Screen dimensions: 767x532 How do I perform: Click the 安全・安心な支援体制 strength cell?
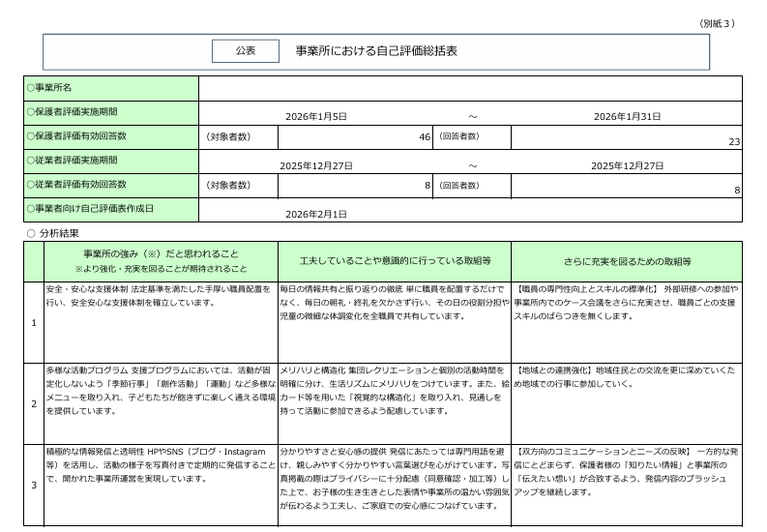click(161, 322)
